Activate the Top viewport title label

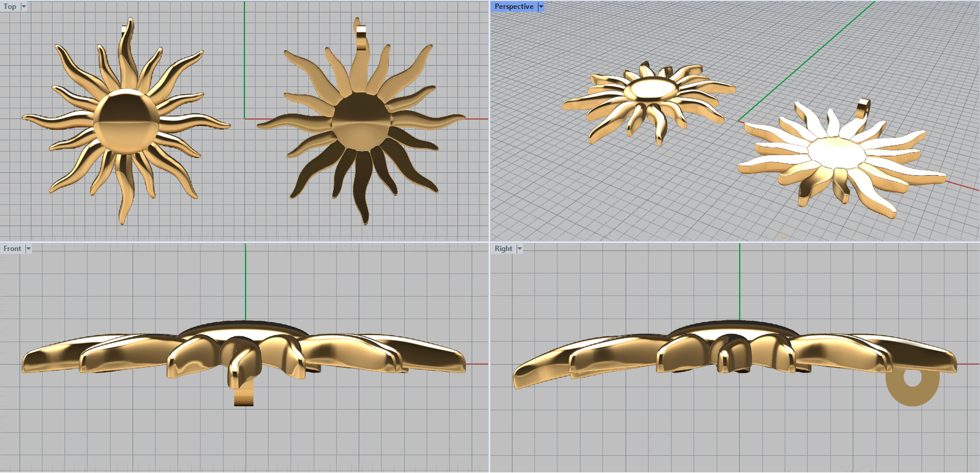(10, 7)
